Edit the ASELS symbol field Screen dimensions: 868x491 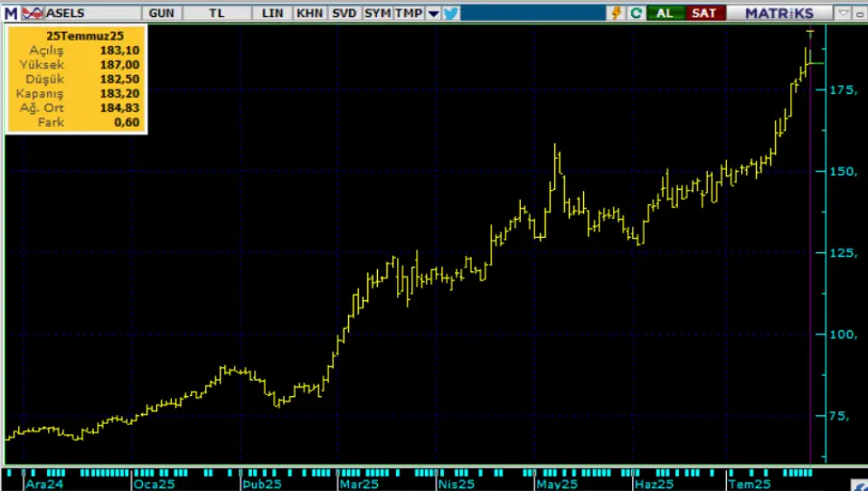coord(92,14)
